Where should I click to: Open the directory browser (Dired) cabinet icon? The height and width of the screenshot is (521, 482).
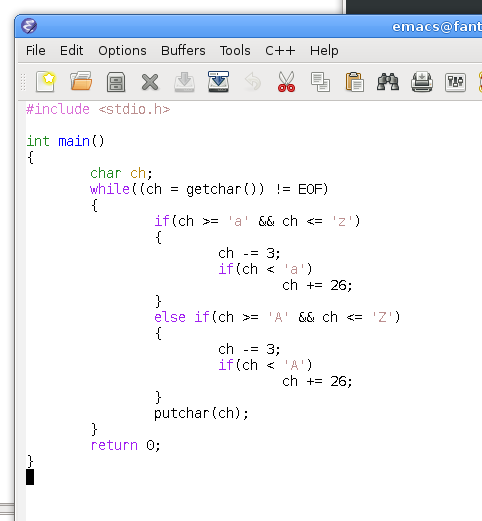coord(116,82)
